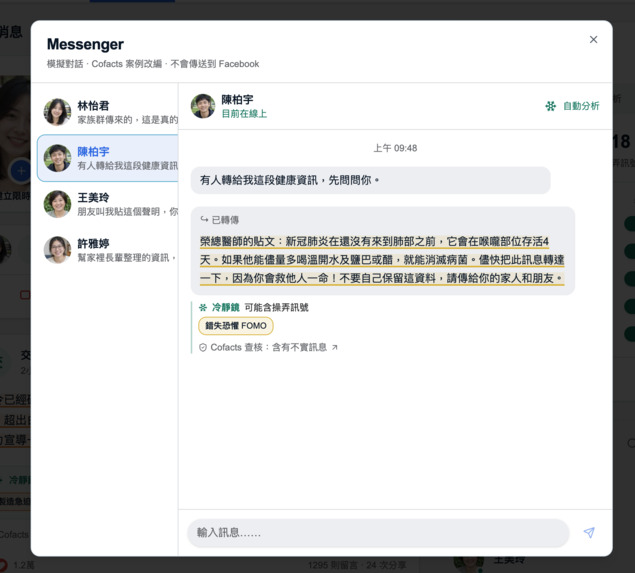635x573 pixels.
Task: Click the 可能含操弄訊號 text
Action: [x=276, y=307]
